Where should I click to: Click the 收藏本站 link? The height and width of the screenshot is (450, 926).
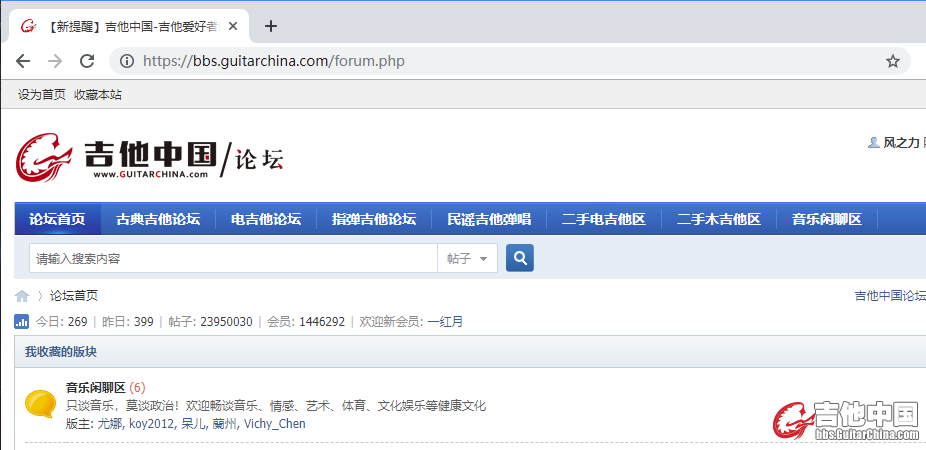(x=98, y=95)
